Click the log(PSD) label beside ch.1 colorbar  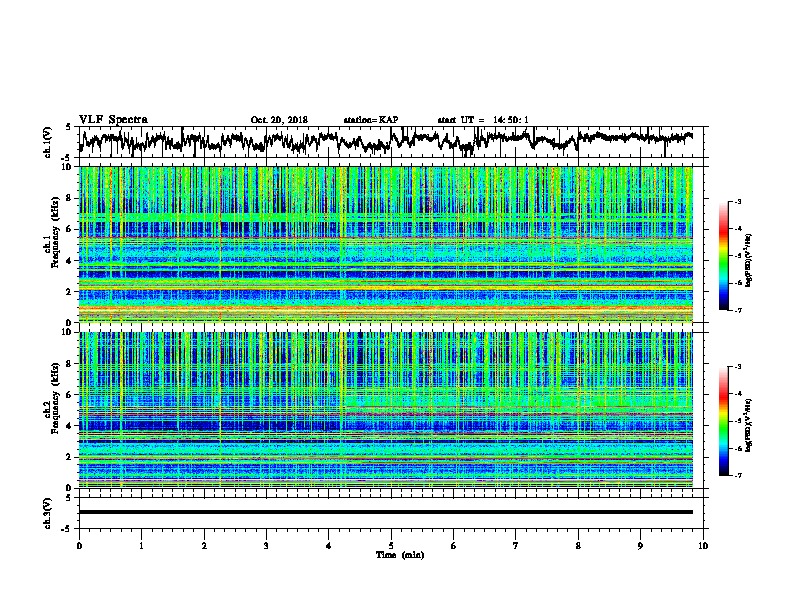[749, 260]
